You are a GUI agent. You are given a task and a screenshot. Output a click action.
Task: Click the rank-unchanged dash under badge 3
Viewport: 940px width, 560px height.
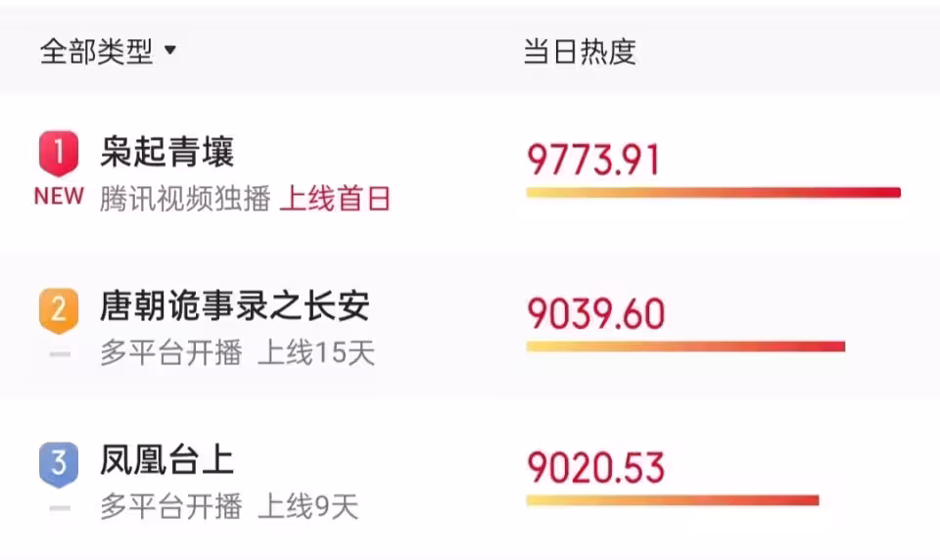60,508
